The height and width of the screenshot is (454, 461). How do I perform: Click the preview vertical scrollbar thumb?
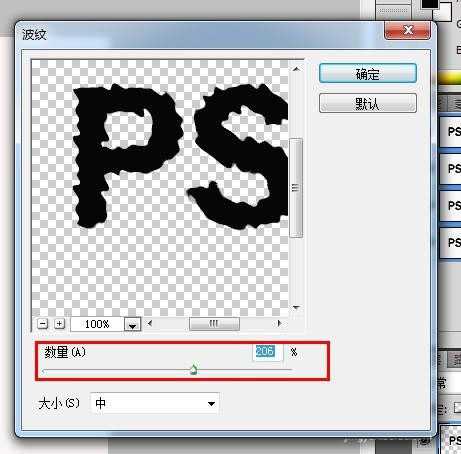tap(296, 188)
